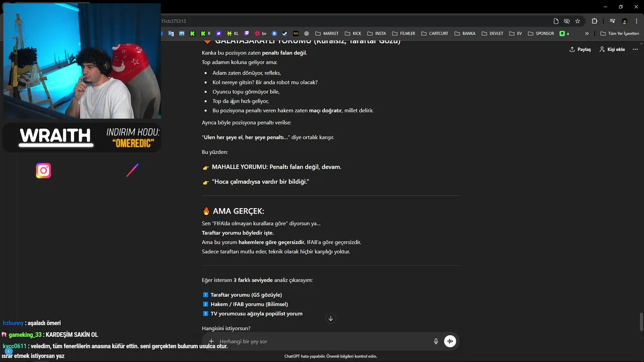644x362 pixels.
Task: Click the 'Kol nereye gitsin?' bullet
Action: click(x=265, y=82)
